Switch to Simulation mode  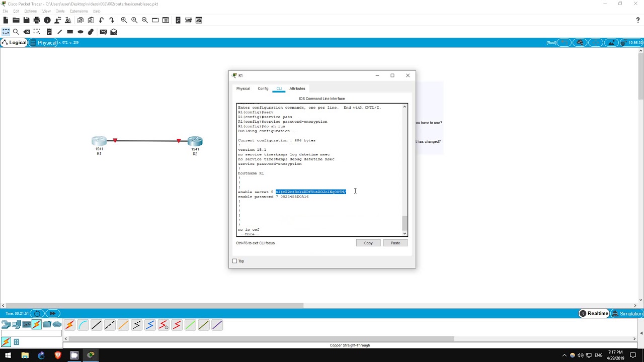click(627, 314)
